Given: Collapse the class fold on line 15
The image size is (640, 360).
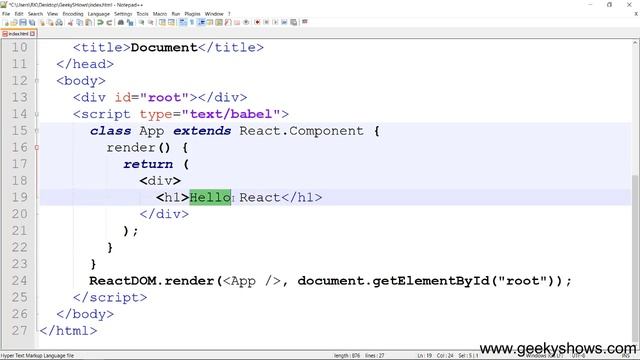Looking at the screenshot, I should point(37,131).
